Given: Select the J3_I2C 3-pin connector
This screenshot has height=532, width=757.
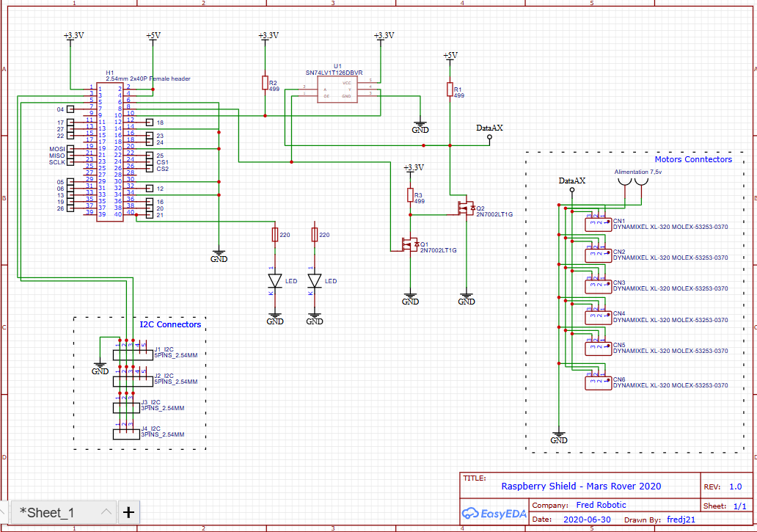Looking at the screenshot, I should click(126, 408).
